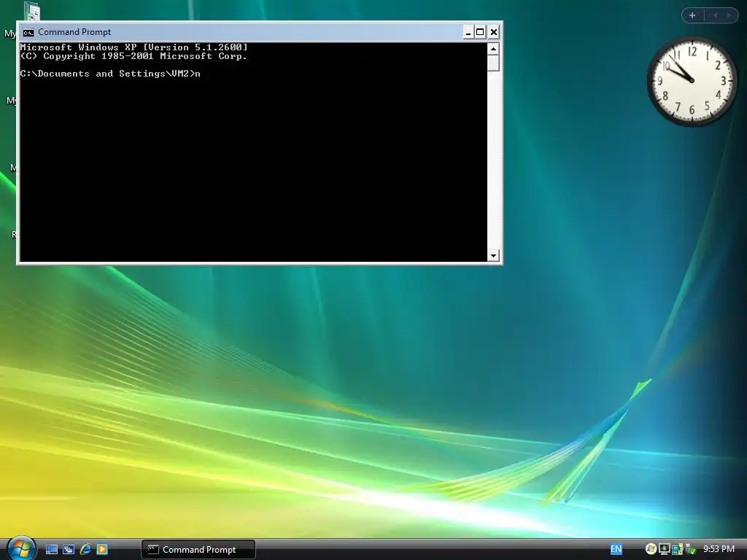Click the "C:\Documents and Settings\VM2>n" prompt line
The height and width of the screenshot is (560, 747).
pyautogui.click(x=110, y=74)
